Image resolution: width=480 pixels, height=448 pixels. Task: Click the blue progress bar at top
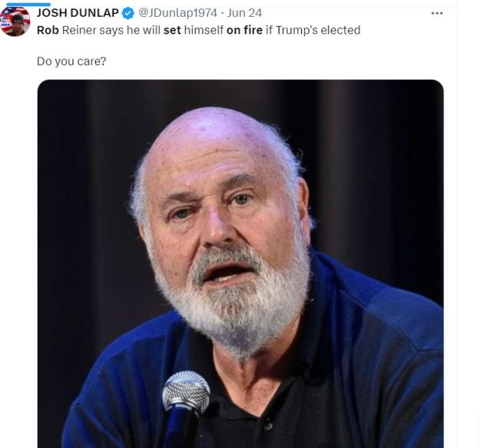28,5
